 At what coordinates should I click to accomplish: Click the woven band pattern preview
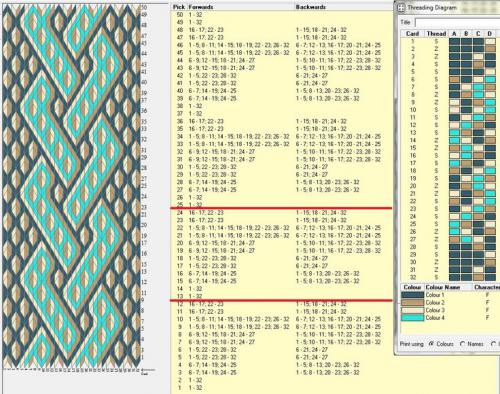[72, 187]
